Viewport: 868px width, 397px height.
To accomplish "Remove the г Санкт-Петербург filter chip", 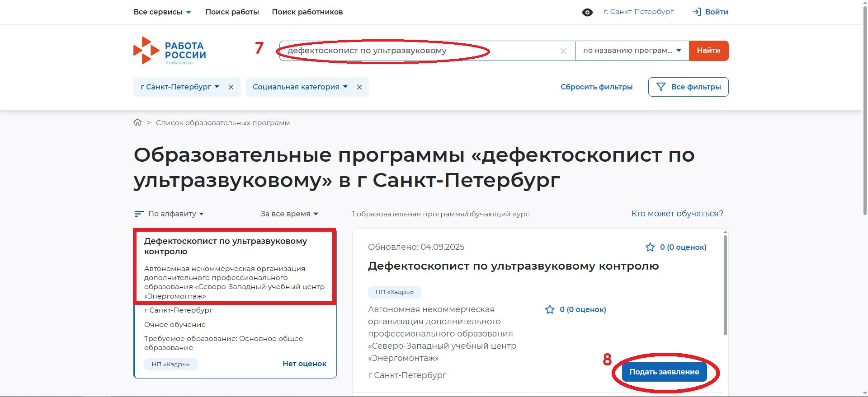I will tap(231, 87).
